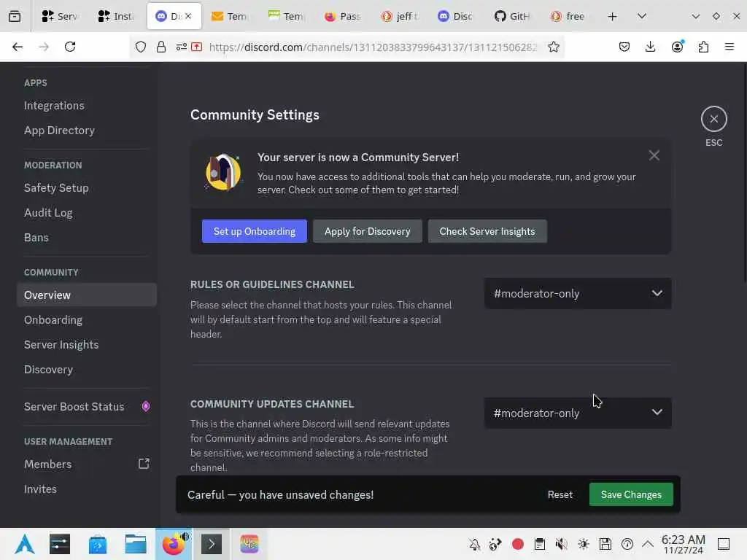Reset unsaved changes
Viewport: 747px width, 560px height.
(560, 494)
